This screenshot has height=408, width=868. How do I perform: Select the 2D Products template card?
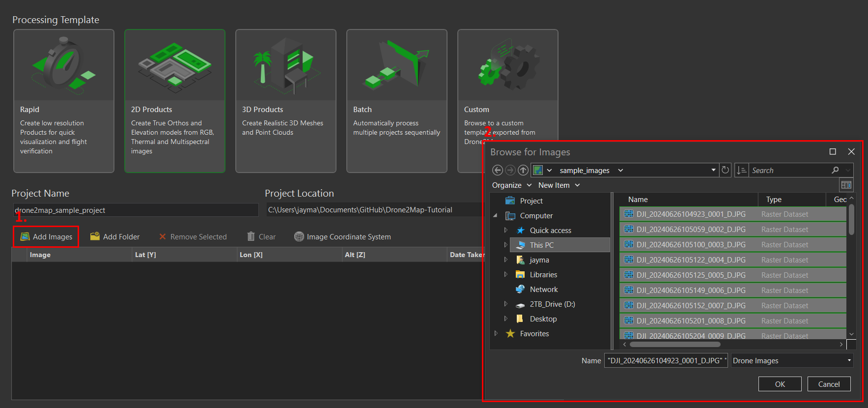(174, 101)
